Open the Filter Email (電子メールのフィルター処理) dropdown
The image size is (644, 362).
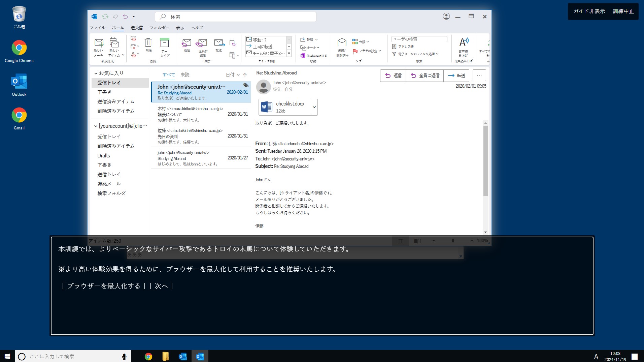coord(415,54)
